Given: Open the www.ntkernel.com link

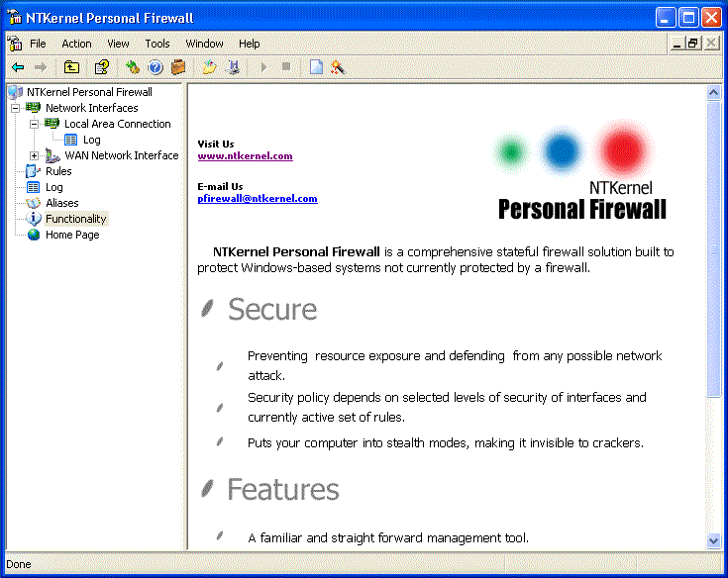Looking at the screenshot, I should click(245, 156).
